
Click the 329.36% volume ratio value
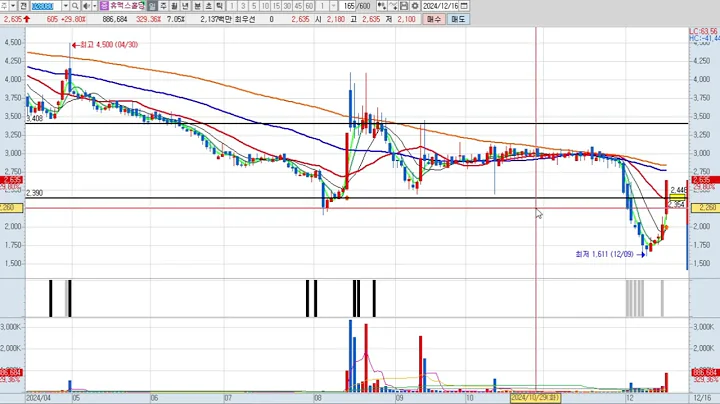(148, 19)
